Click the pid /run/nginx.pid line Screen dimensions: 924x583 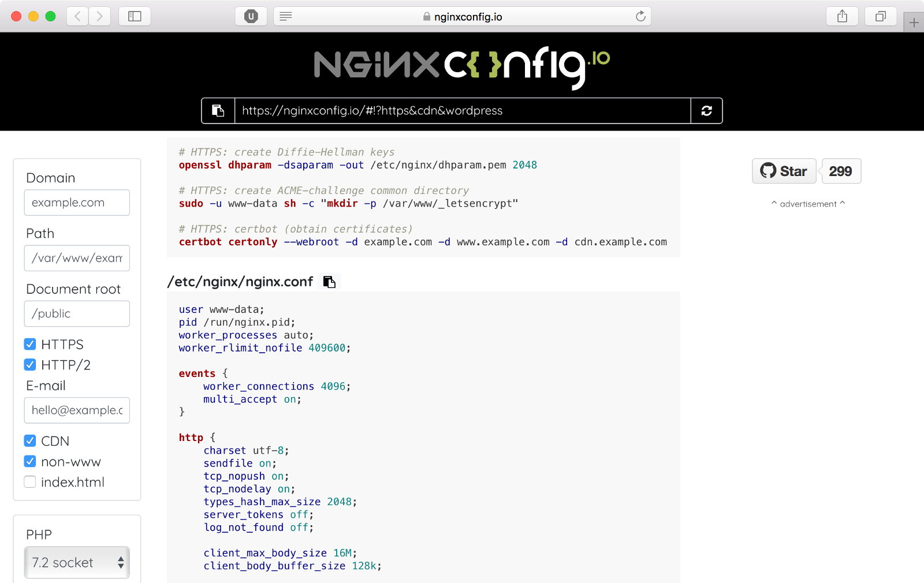point(237,322)
